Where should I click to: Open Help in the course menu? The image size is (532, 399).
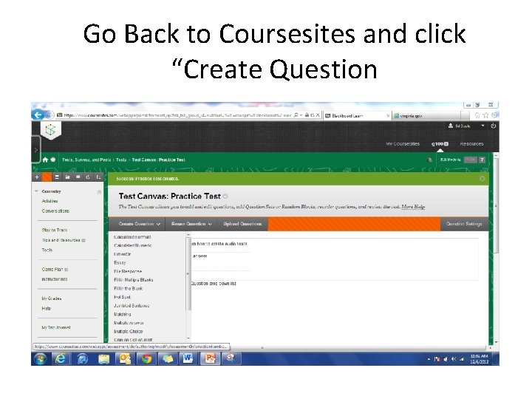click(46, 308)
